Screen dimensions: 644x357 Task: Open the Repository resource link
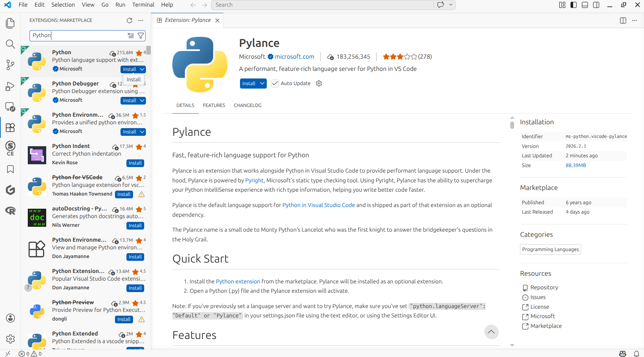tap(544, 288)
